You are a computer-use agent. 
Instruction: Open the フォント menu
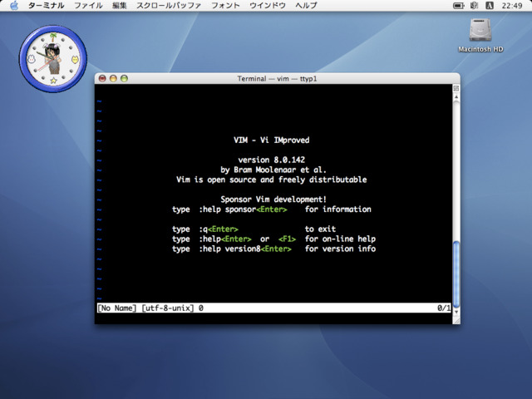click(225, 6)
